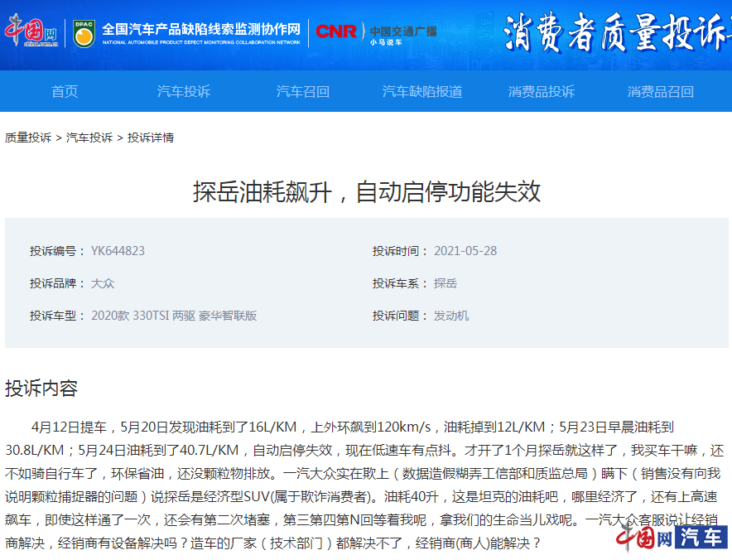Click the complaint date 2021-05-28

[465, 251]
